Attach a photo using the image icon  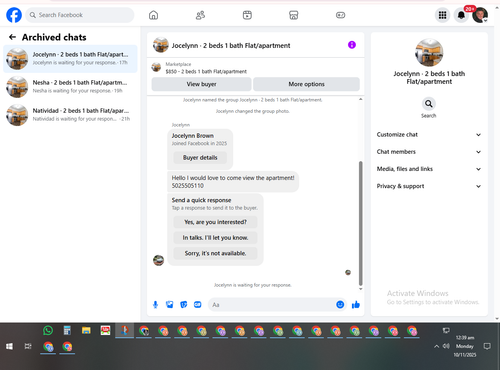(x=170, y=305)
